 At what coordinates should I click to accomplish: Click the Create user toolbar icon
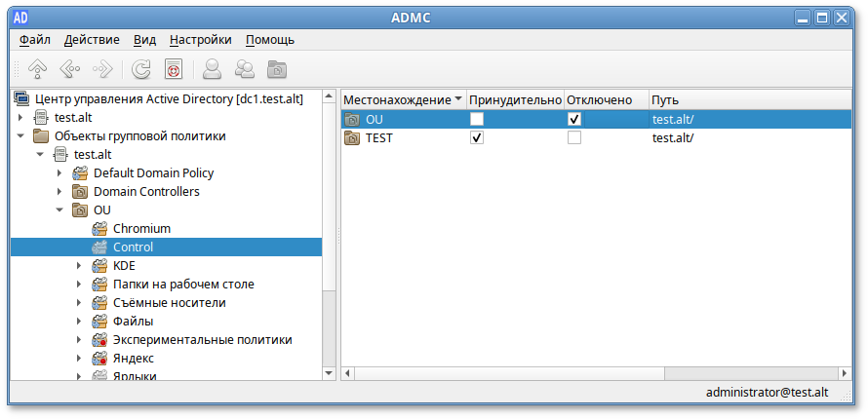pyautogui.click(x=213, y=68)
